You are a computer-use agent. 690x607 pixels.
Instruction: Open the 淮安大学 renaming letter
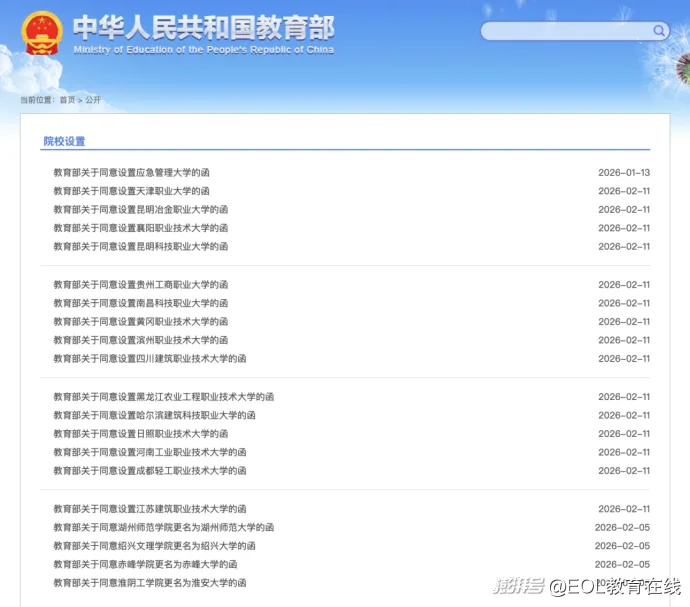[149, 583]
